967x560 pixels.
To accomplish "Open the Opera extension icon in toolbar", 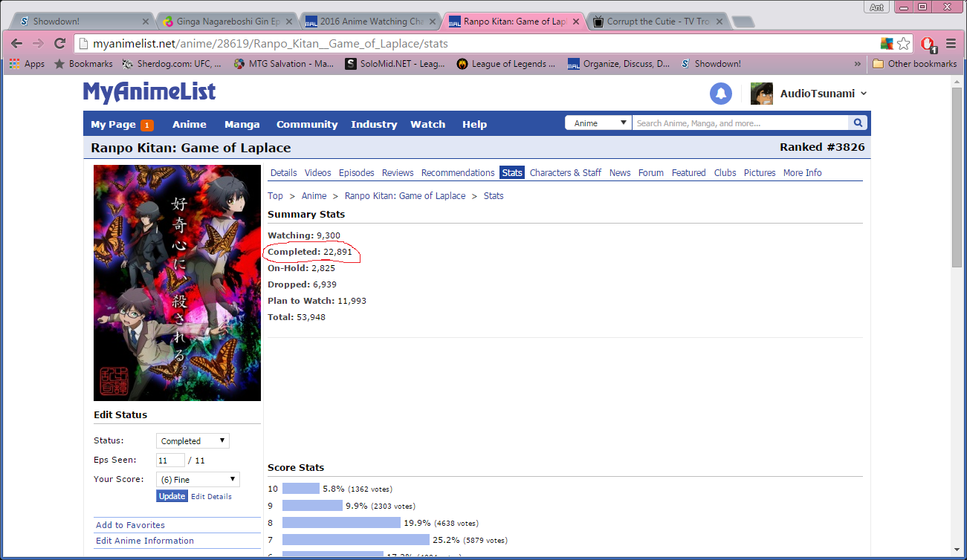I will (x=928, y=45).
